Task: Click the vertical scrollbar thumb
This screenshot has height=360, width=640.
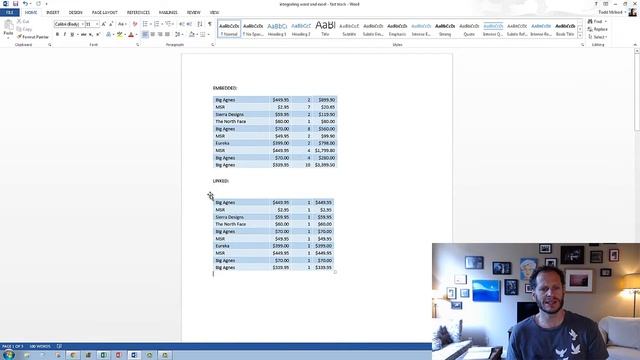Action: (x=637, y=93)
